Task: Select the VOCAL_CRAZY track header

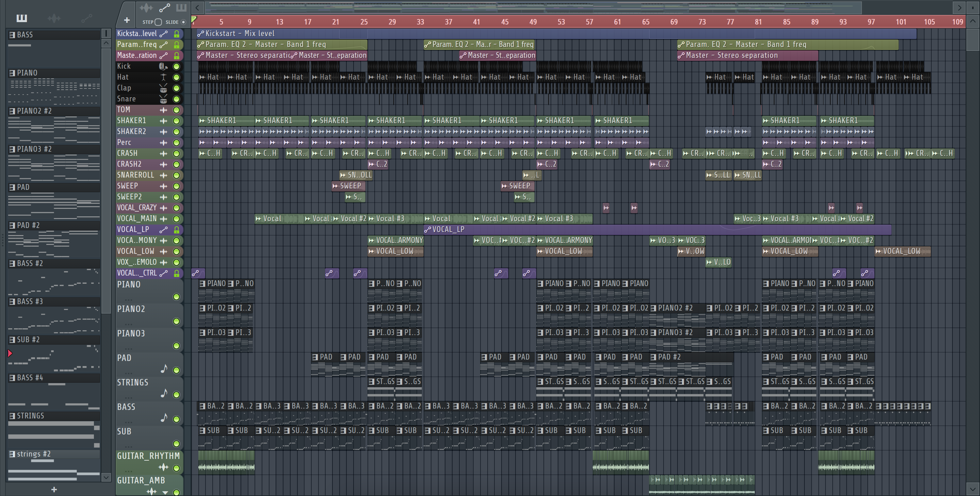Action: point(149,208)
